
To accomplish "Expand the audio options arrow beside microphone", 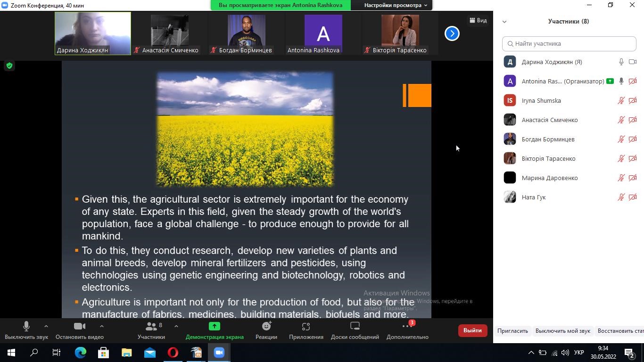I will pos(46,326).
